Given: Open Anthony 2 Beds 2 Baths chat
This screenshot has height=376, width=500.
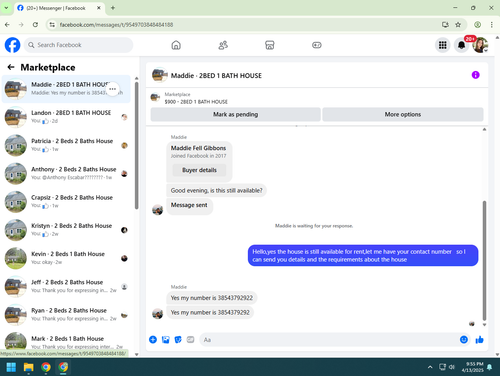Looking at the screenshot, I should (x=66, y=173).
